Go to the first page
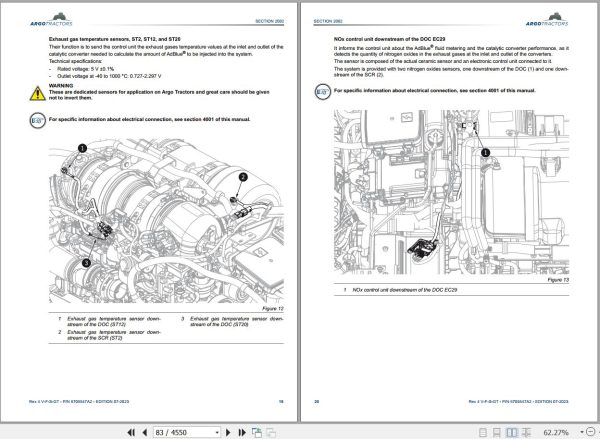 pos(131,432)
